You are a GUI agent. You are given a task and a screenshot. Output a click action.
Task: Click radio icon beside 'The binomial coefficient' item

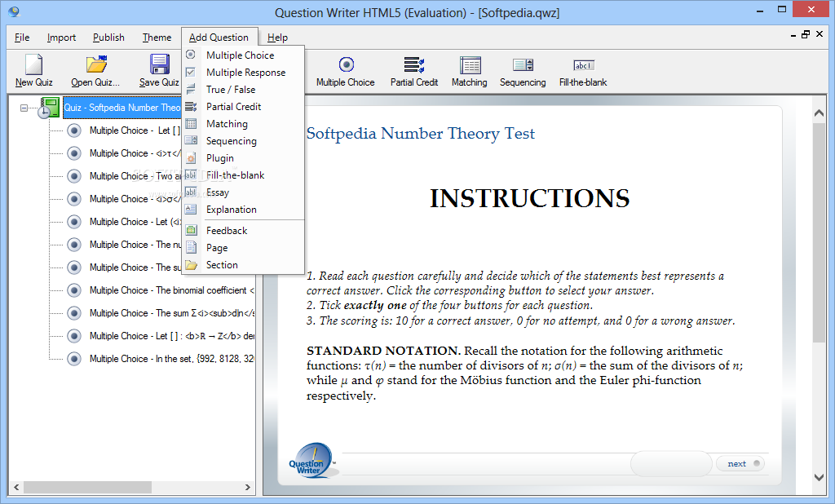(74, 290)
